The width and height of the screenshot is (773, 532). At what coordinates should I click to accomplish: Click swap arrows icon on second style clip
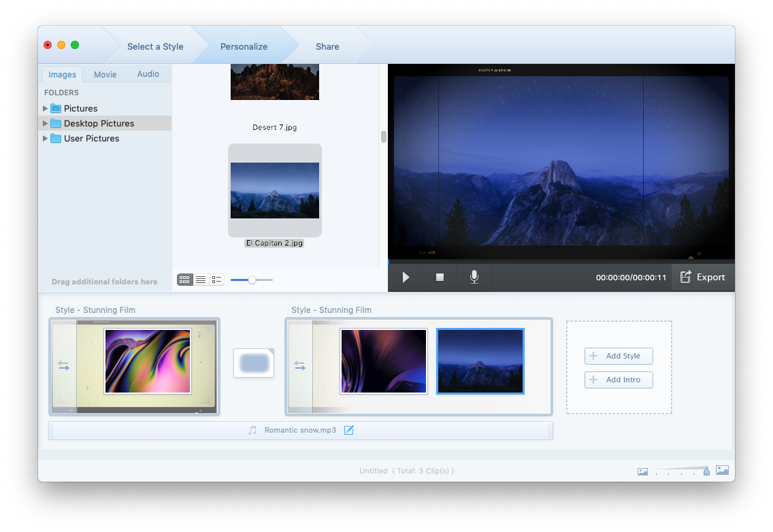point(299,365)
